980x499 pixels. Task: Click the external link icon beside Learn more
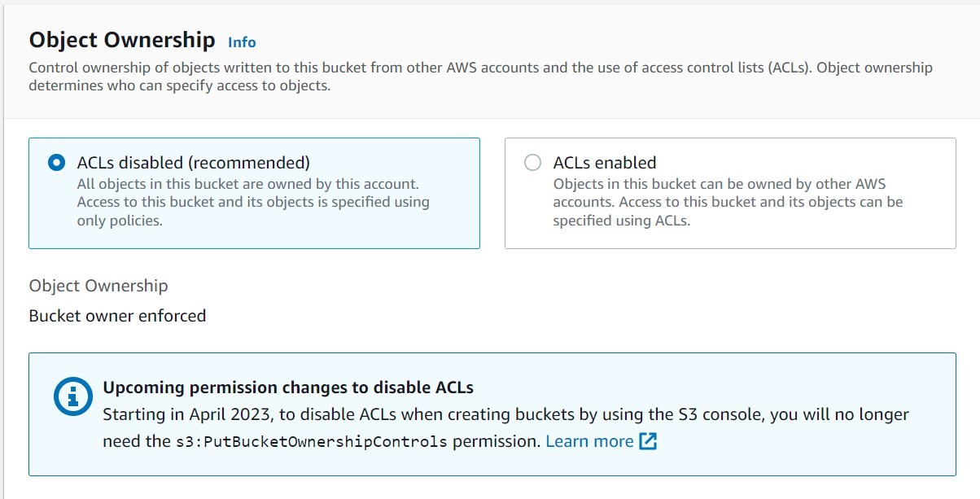click(647, 440)
